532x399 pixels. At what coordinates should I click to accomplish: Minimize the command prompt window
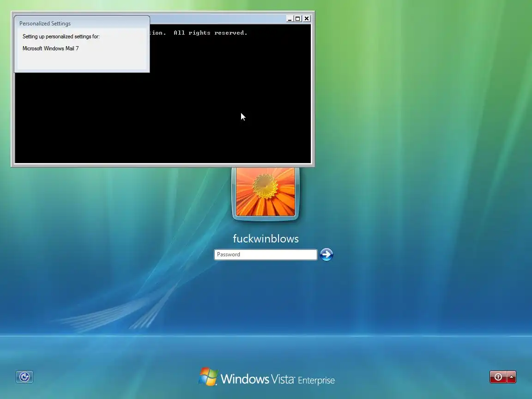pos(290,18)
